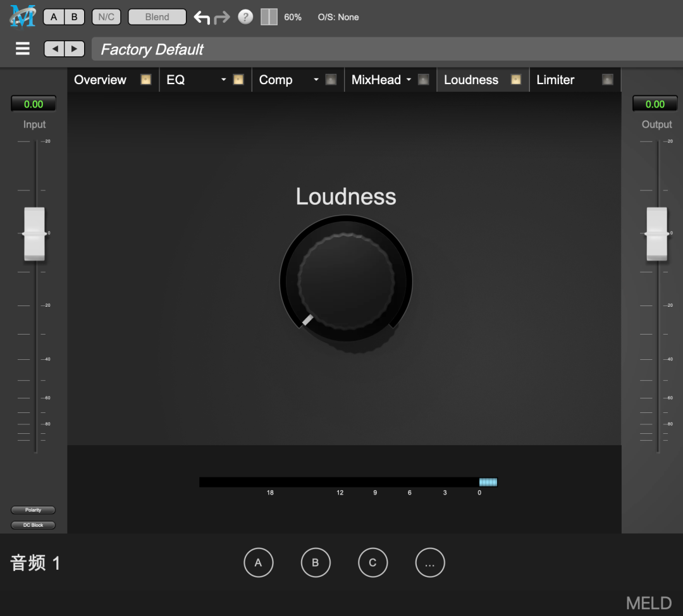Click the loudness meter bar

[348, 482]
